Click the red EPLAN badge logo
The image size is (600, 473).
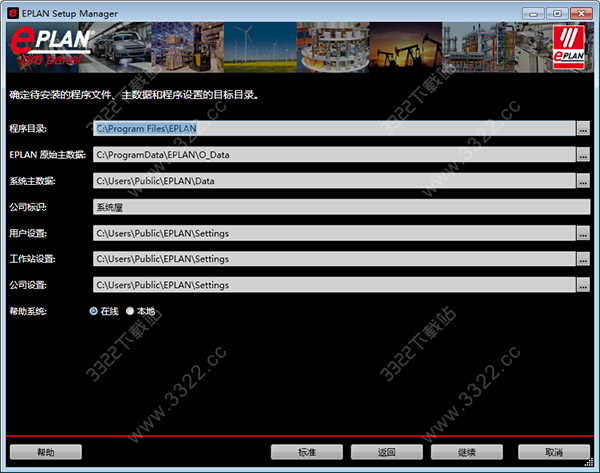tap(569, 47)
